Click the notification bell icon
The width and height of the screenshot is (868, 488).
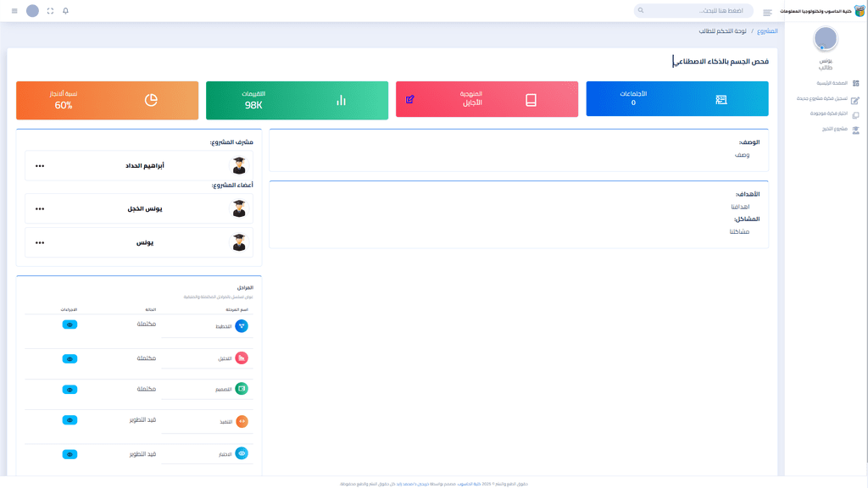(65, 10)
